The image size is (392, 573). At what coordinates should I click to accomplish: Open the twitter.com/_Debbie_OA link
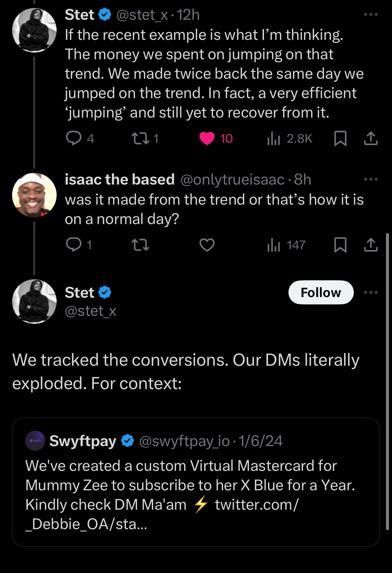click(x=256, y=505)
